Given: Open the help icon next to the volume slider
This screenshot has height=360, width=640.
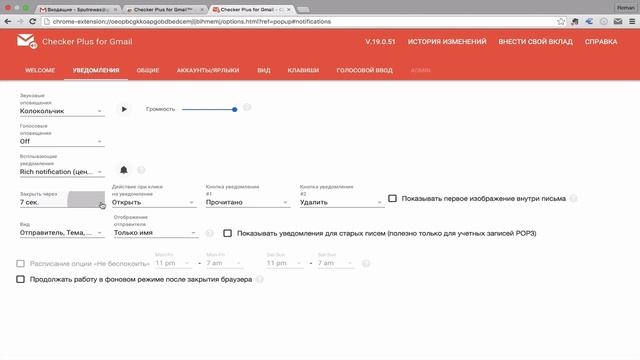Looking at the screenshot, I should point(247,107).
